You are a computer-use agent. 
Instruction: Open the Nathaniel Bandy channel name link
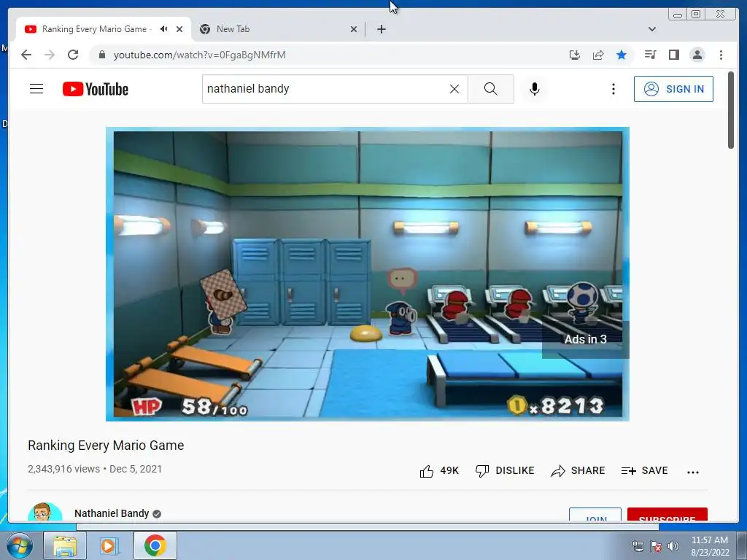coord(112,513)
